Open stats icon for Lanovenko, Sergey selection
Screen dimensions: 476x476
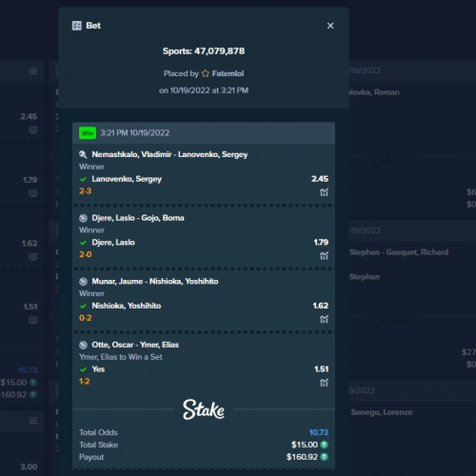pyautogui.click(x=324, y=192)
